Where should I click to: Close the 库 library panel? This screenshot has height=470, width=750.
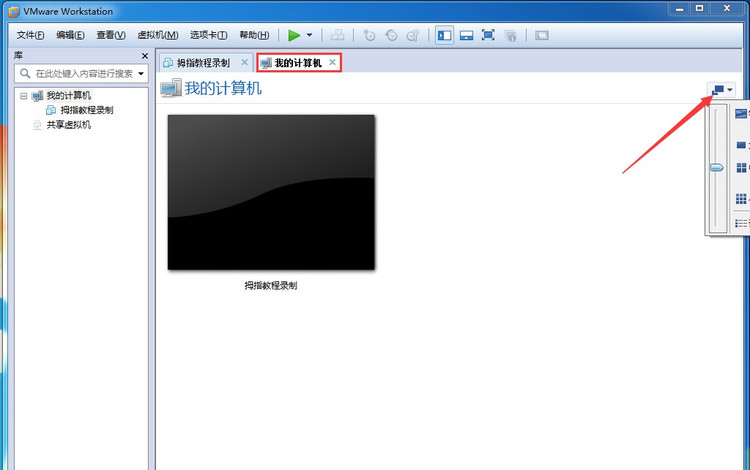(x=145, y=56)
